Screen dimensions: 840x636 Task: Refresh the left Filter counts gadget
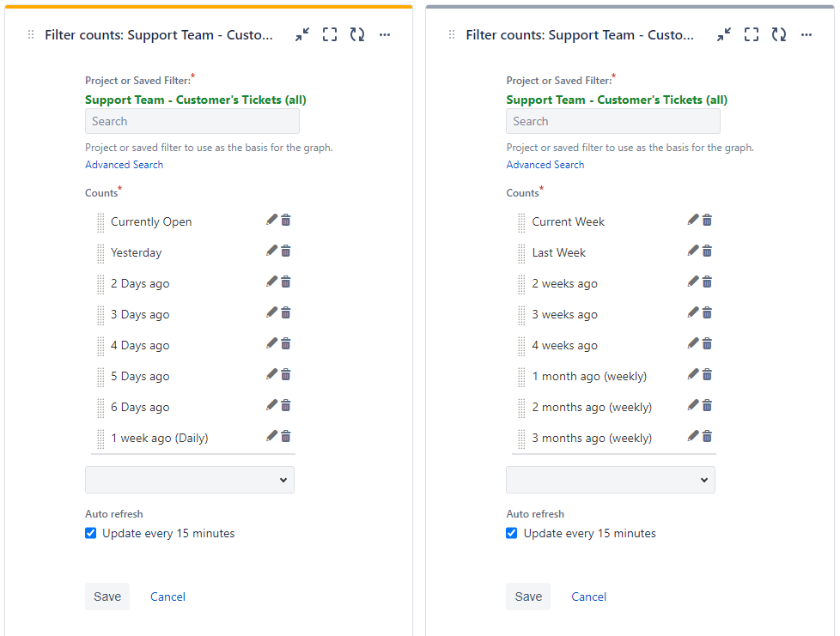357,35
